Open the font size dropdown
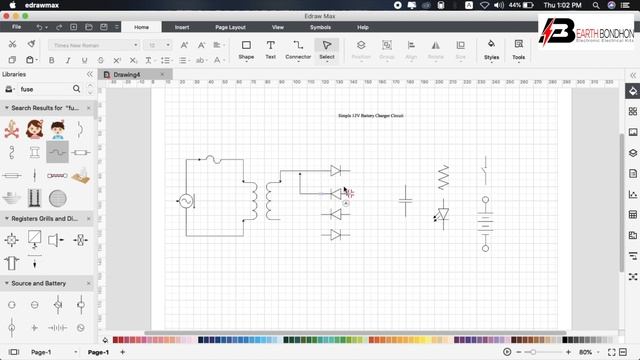Image resolution: width=640 pixels, height=360 pixels. point(168,45)
